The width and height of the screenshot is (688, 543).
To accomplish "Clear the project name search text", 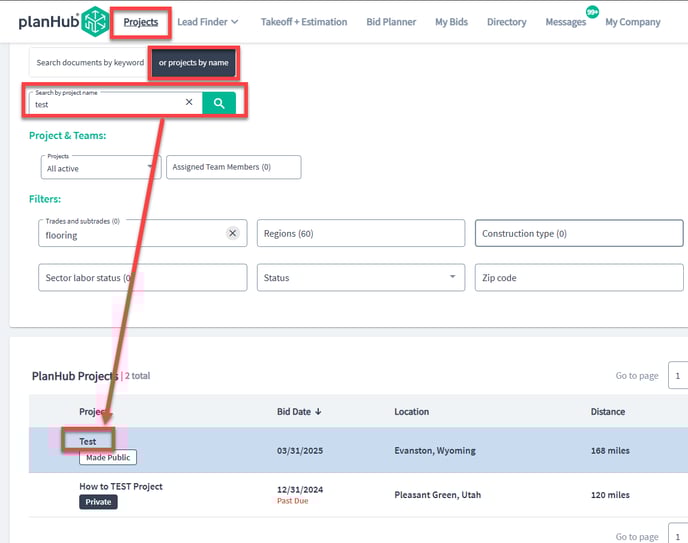I will click(189, 102).
